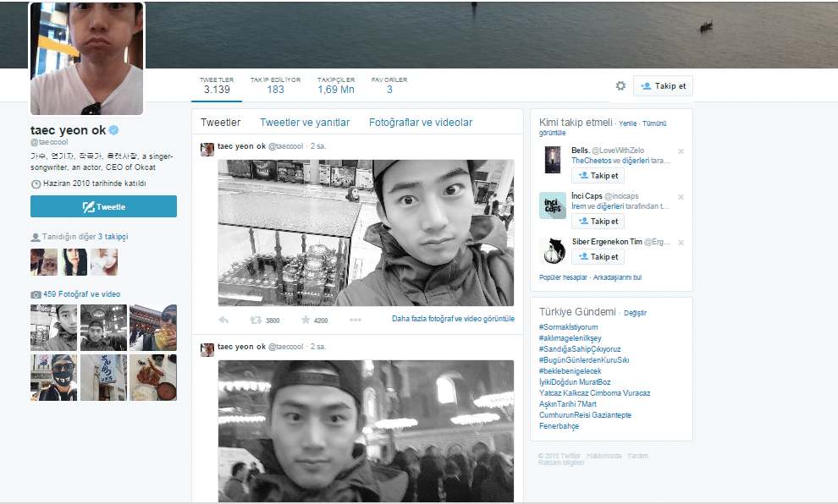
Task: Click the İnci Caps profile avatar
Action: (x=552, y=205)
